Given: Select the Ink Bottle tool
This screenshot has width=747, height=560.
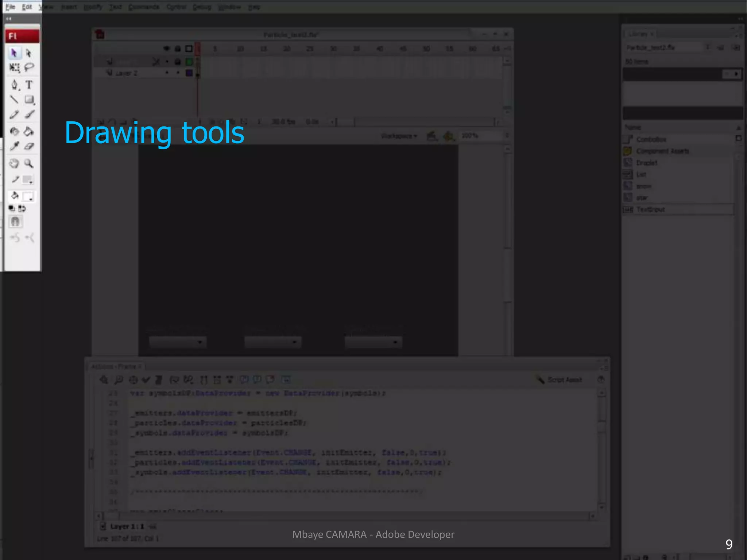Looking at the screenshot, I should point(14,131).
